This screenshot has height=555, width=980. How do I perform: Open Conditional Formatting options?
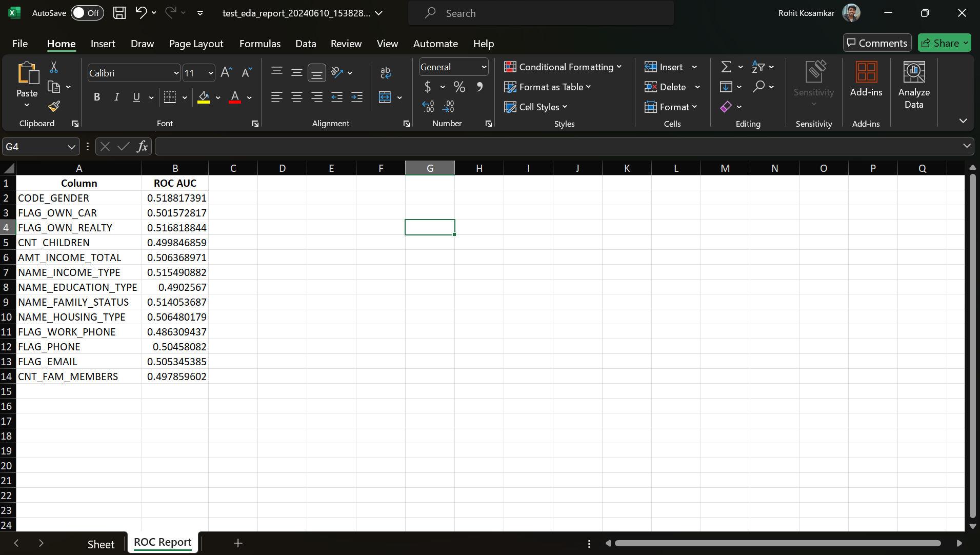tap(563, 67)
